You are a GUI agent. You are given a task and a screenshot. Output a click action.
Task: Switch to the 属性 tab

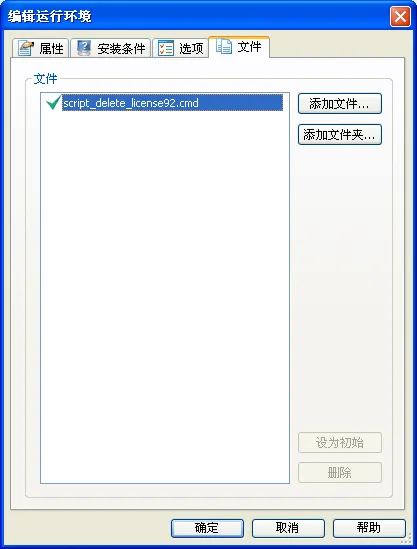click(x=40, y=48)
